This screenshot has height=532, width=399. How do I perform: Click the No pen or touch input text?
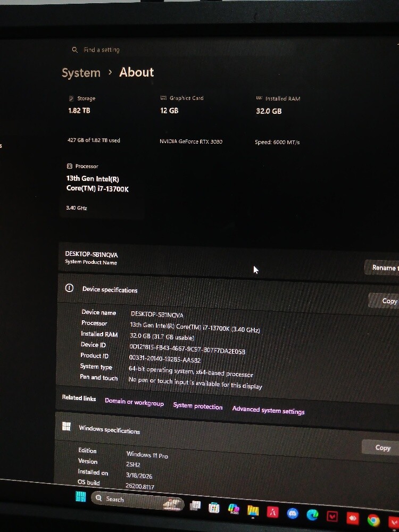point(195,383)
